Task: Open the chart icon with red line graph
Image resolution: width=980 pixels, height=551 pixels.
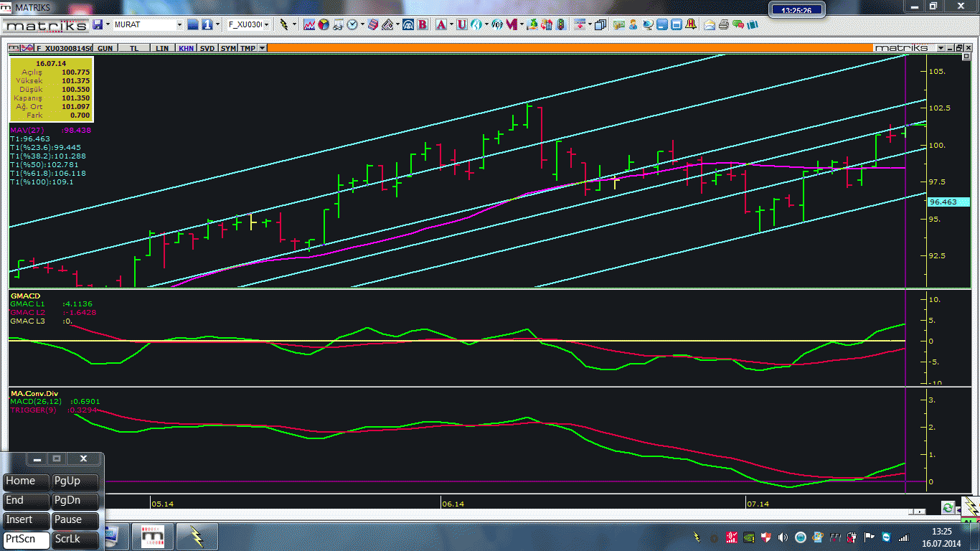Action: click(x=309, y=24)
